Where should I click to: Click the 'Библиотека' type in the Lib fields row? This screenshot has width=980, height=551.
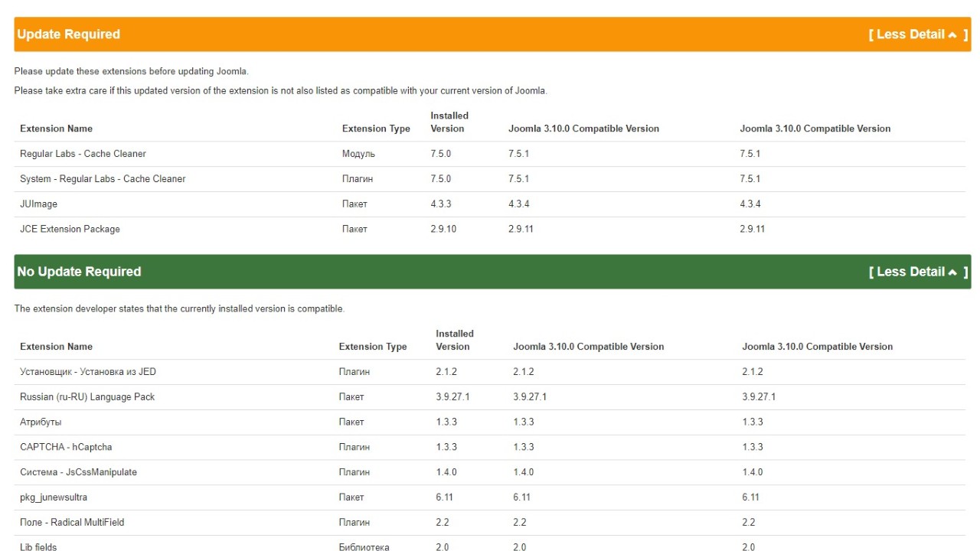pyautogui.click(x=364, y=547)
